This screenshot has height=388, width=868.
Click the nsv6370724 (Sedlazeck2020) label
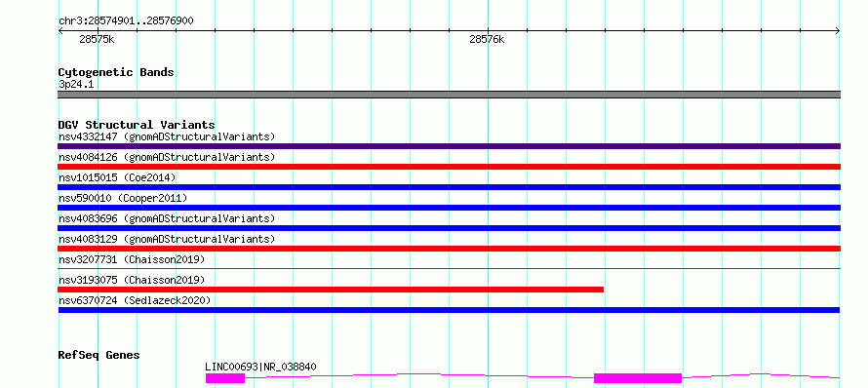[135, 300]
